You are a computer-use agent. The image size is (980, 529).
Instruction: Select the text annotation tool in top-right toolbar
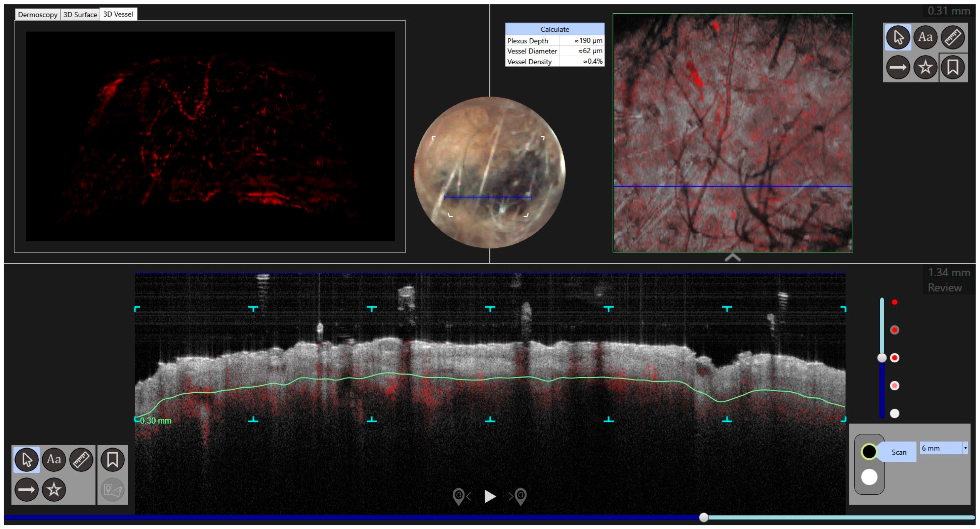tap(925, 37)
